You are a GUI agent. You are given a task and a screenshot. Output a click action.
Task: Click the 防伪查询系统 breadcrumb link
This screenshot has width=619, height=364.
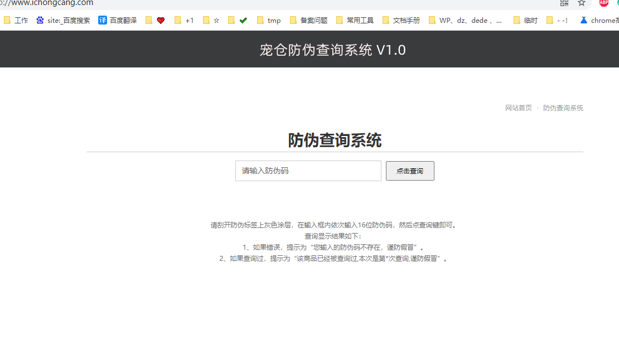563,108
